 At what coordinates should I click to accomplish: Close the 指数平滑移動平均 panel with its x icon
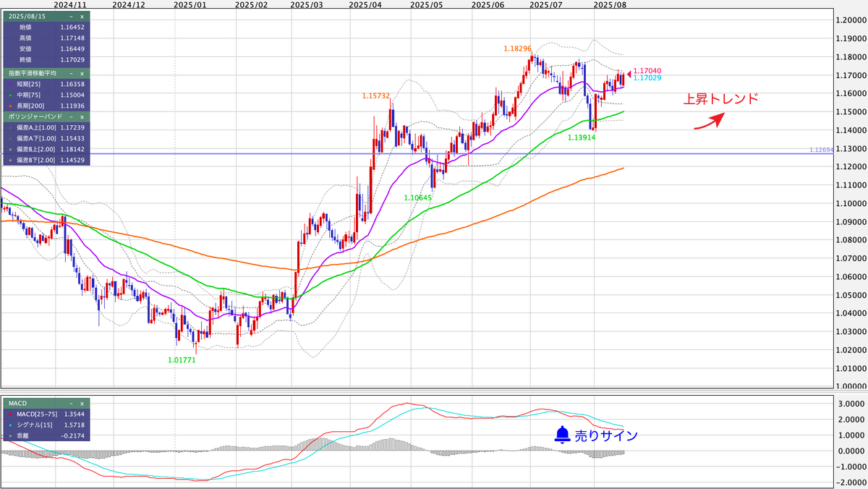[x=81, y=73]
